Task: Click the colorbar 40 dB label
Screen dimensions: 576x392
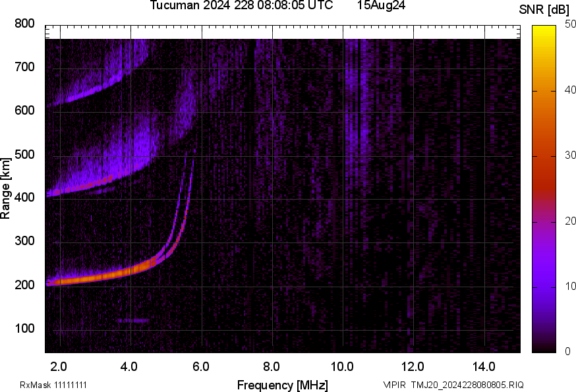Action: tap(570, 90)
